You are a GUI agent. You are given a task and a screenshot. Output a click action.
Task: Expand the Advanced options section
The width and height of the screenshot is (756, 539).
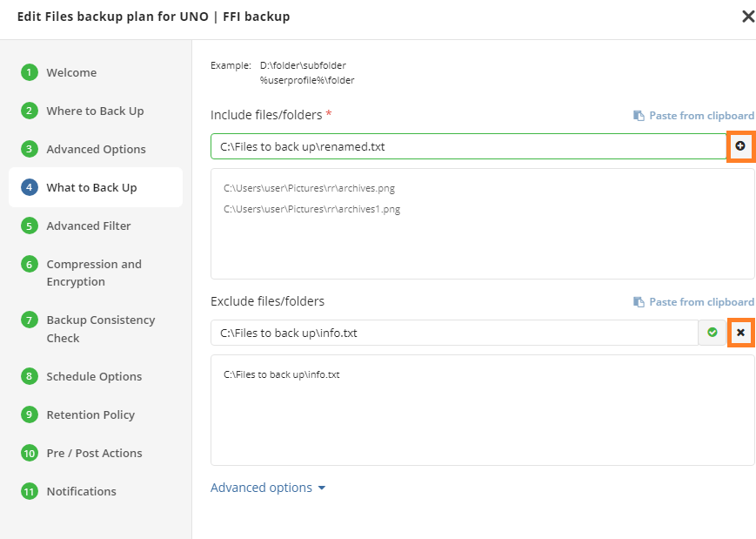(x=268, y=488)
